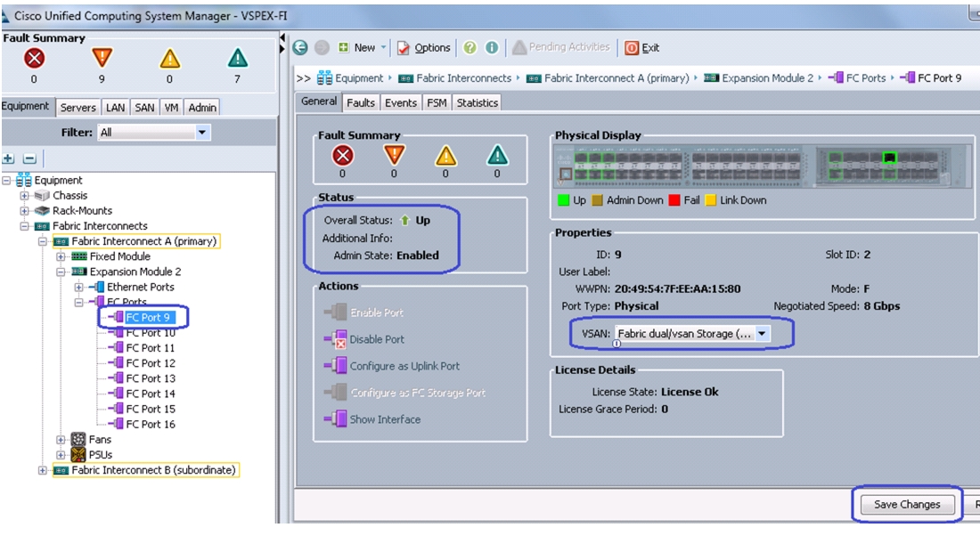980x552 pixels.
Task: Expand the Ethernet Ports node
Action: coord(78,288)
